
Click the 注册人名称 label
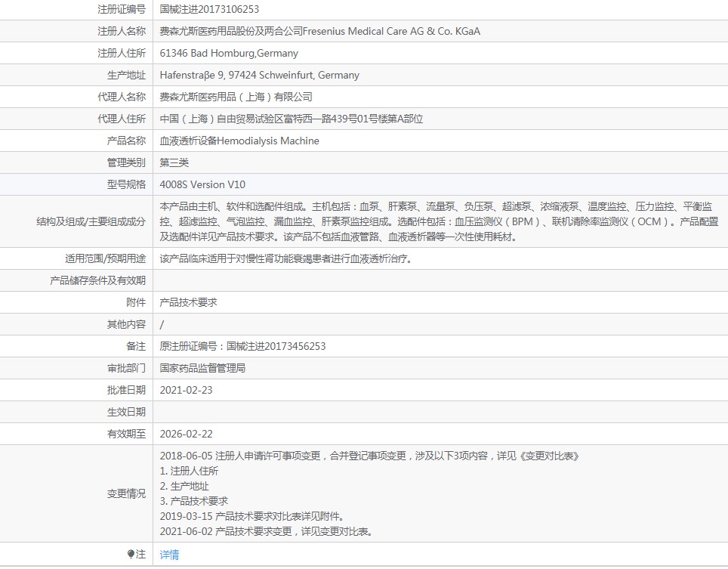(x=122, y=31)
